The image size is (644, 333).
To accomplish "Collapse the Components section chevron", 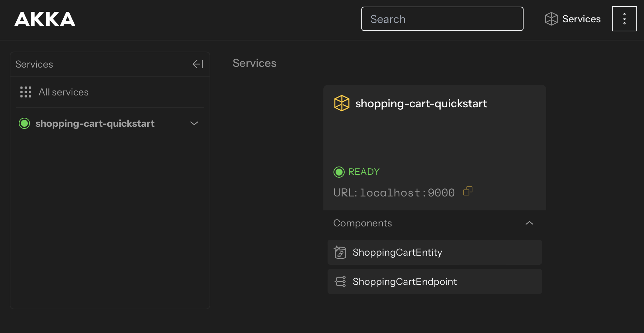I will click(x=529, y=223).
